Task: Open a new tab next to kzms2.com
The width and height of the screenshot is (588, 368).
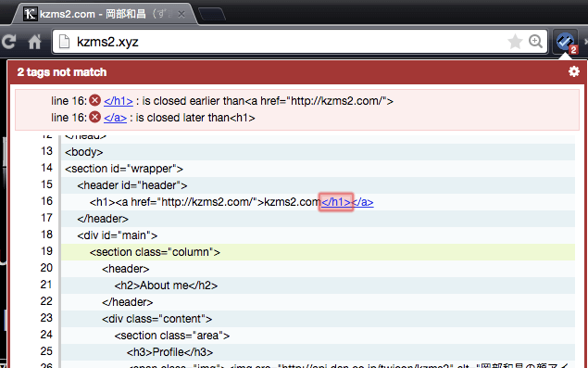Action: [212, 14]
